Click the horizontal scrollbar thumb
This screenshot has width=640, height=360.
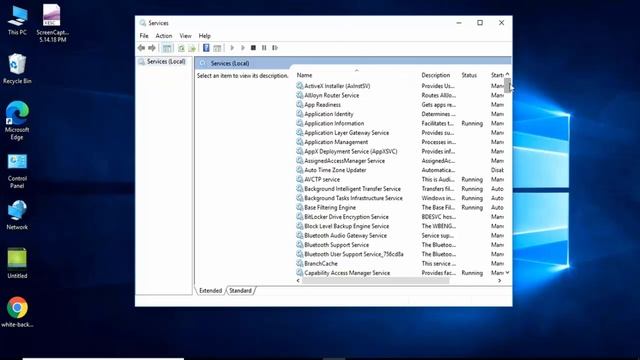coord(376,281)
